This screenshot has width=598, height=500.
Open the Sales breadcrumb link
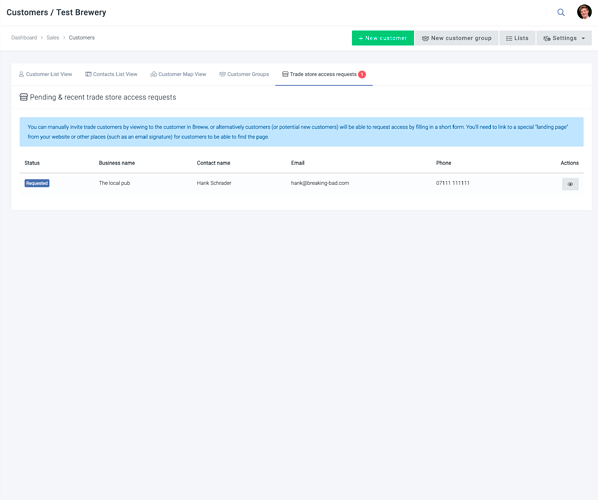point(53,38)
